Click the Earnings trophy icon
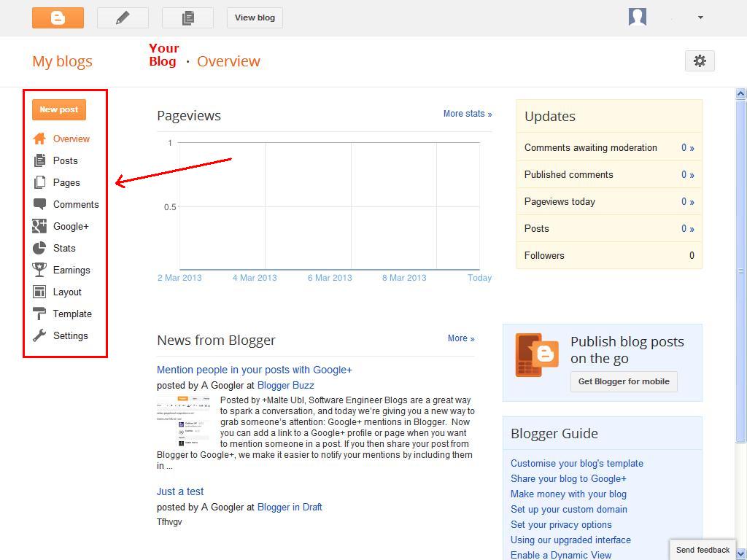The height and width of the screenshot is (560, 747). pos(39,270)
